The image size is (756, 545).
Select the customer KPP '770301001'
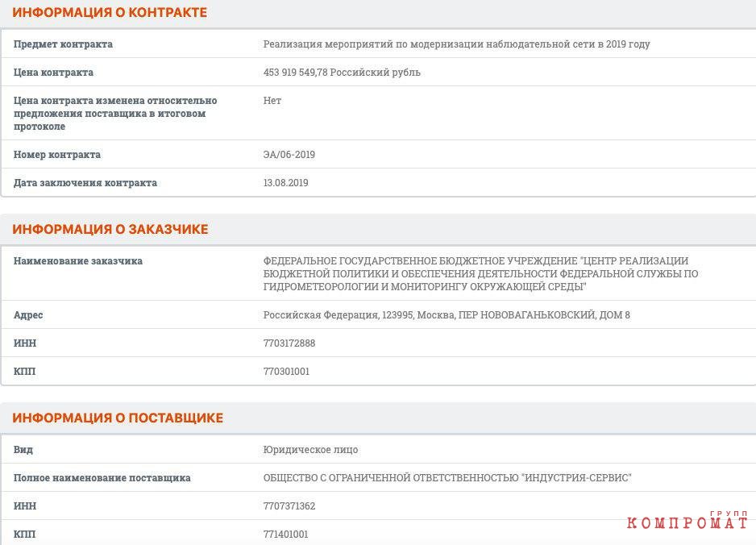286,372
